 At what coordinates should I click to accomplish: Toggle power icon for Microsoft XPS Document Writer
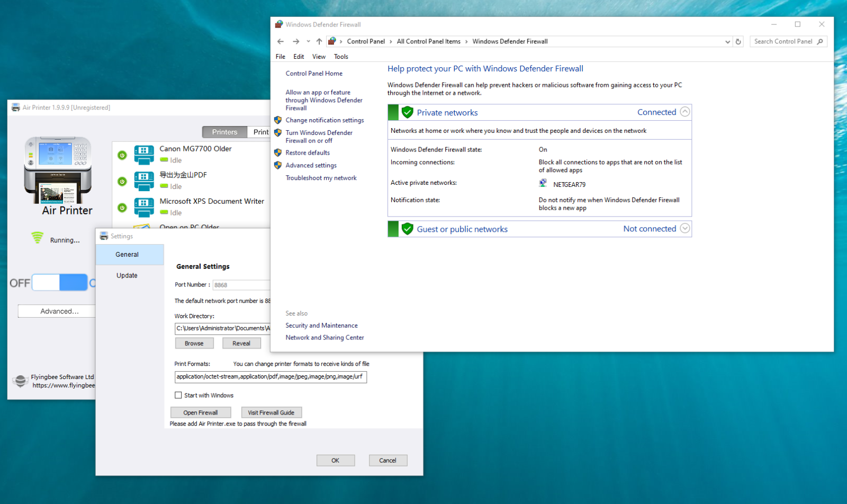tap(122, 208)
